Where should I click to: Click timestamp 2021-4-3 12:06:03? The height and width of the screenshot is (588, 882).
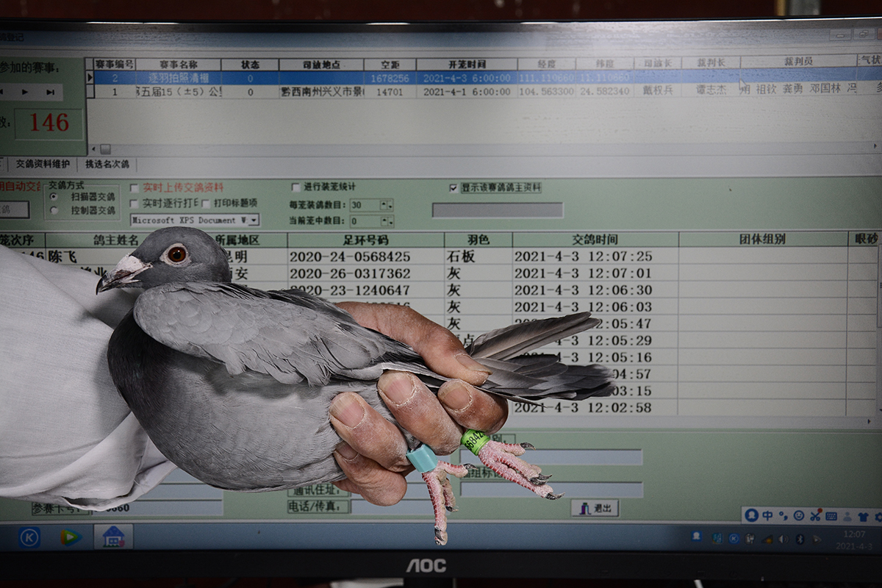(x=583, y=307)
